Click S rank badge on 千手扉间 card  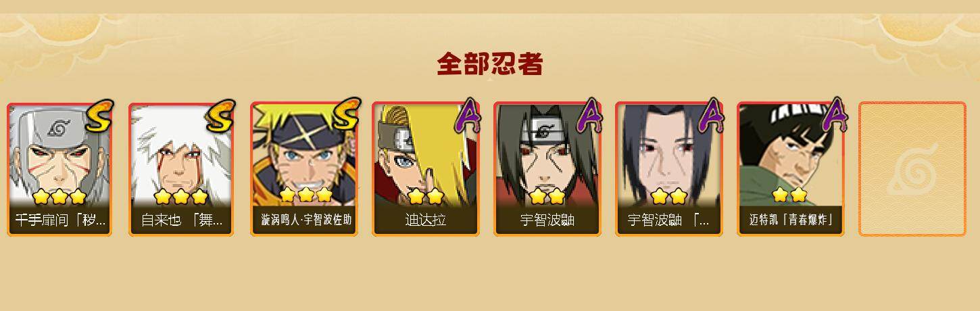pos(99,116)
